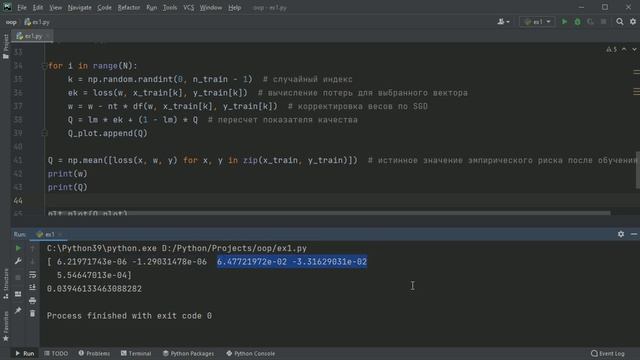Viewport: 640px width, 360px height.
Task: Open the Navigate menu
Action: 80,7
